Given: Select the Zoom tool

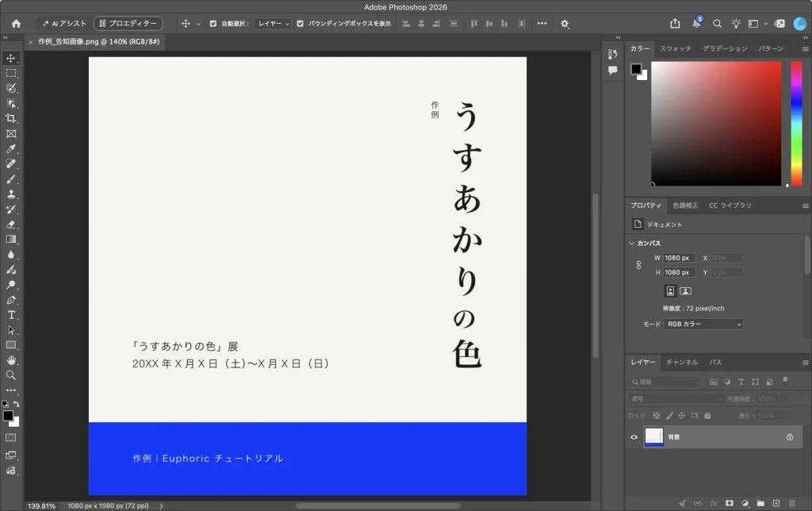Looking at the screenshot, I should [x=11, y=375].
